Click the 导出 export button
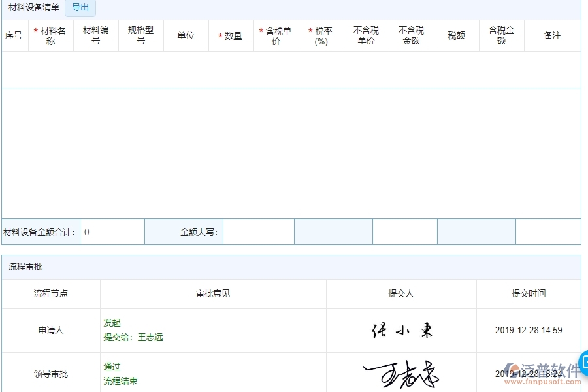Viewport: 588px width, 392px height. click(x=80, y=8)
